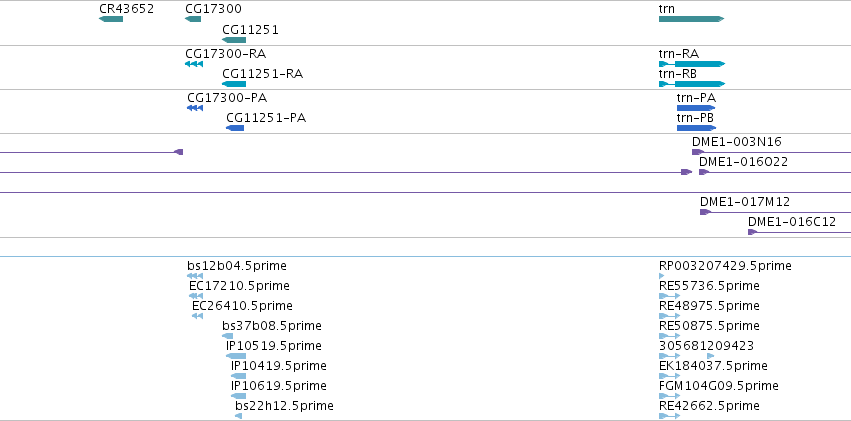The height and width of the screenshot is (421, 851).
Task: Select the trn-PA protein bar
Action: pyautogui.click(x=696, y=108)
